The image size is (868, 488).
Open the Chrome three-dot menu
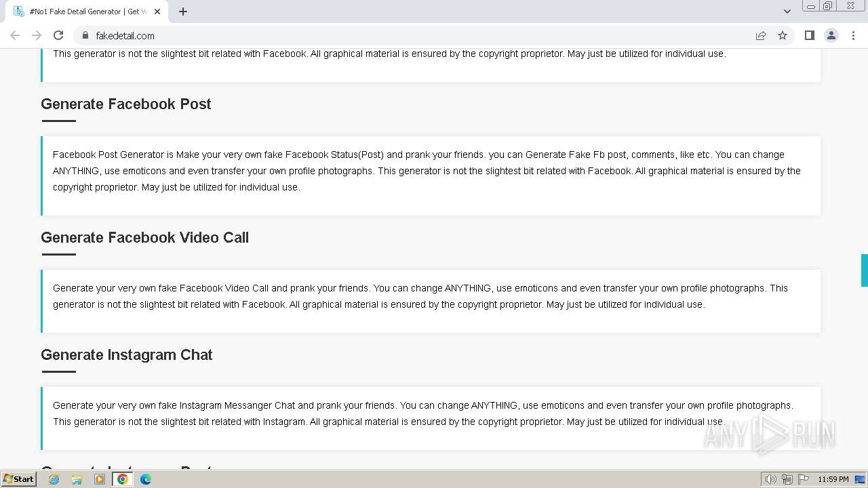(x=853, y=35)
